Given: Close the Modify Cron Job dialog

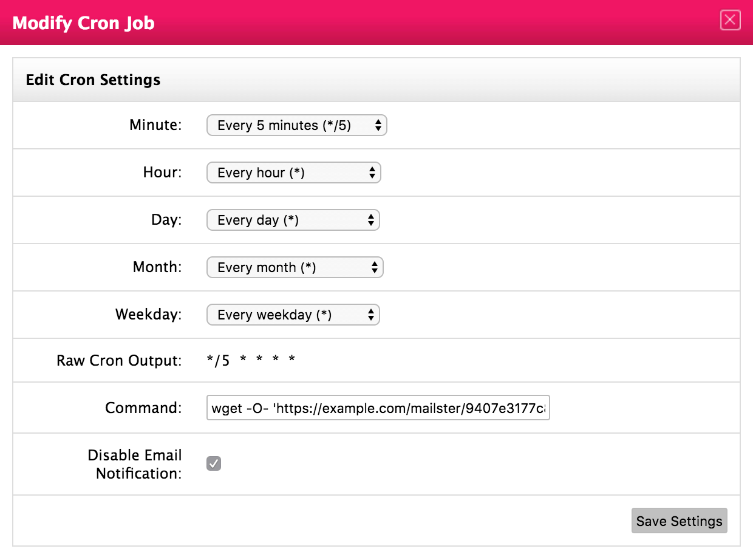Looking at the screenshot, I should click(x=730, y=20).
